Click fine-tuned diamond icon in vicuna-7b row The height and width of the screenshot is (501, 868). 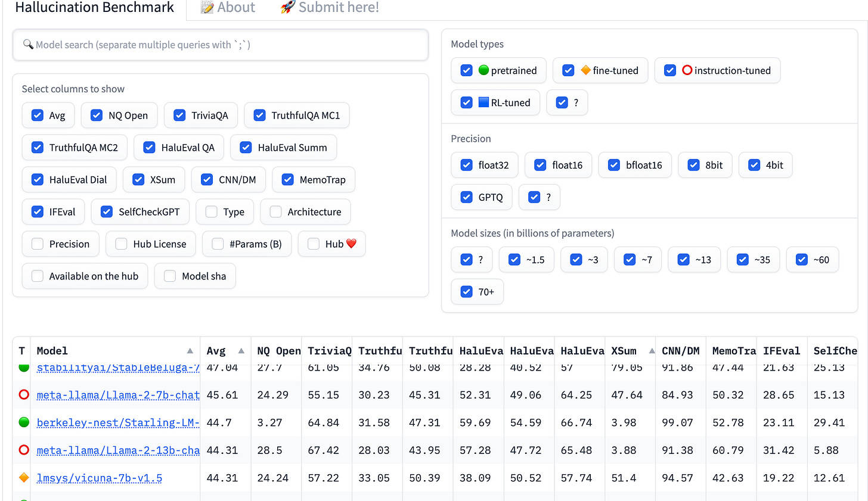pos(24,477)
